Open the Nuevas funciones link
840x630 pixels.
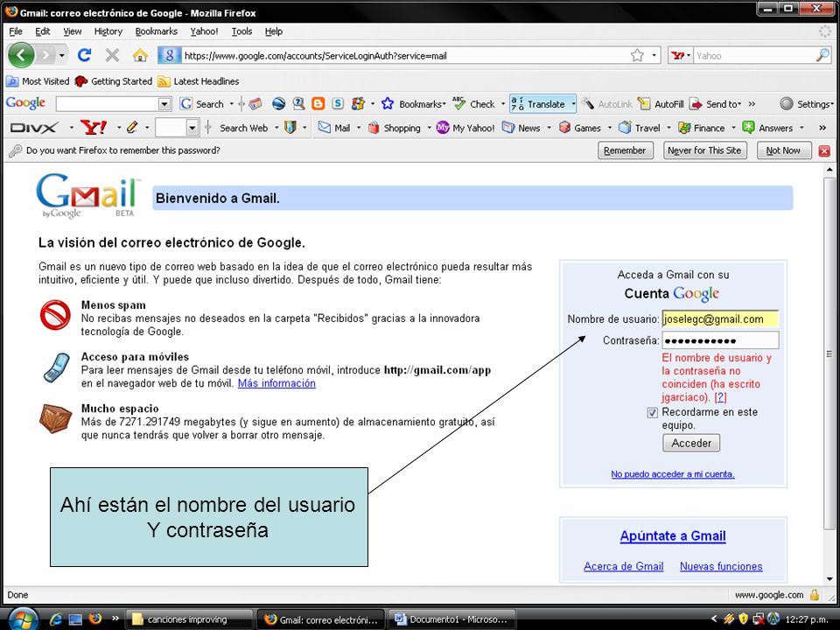click(x=721, y=567)
